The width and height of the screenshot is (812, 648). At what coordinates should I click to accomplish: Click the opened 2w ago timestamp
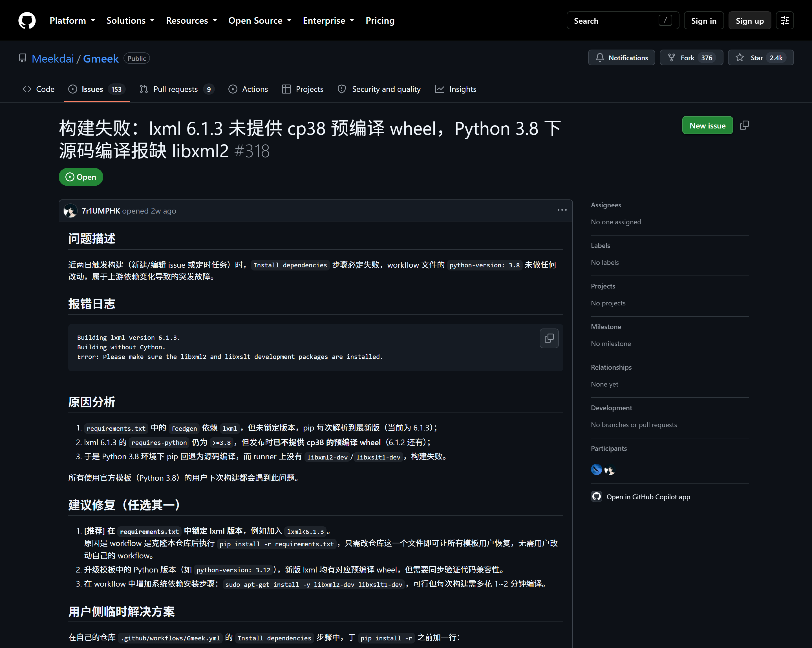pos(149,211)
